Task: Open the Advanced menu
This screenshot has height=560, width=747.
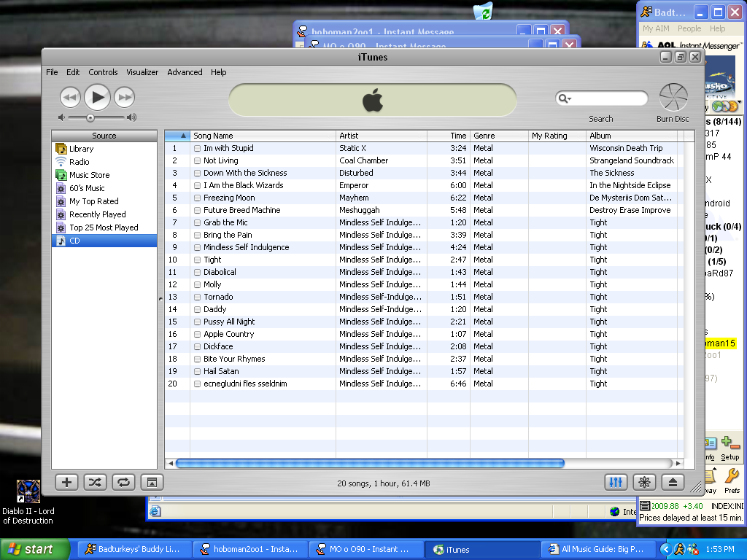Action: point(185,72)
